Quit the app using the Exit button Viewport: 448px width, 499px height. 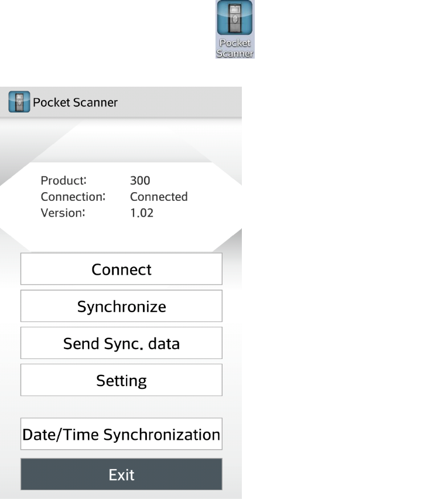coord(121,474)
